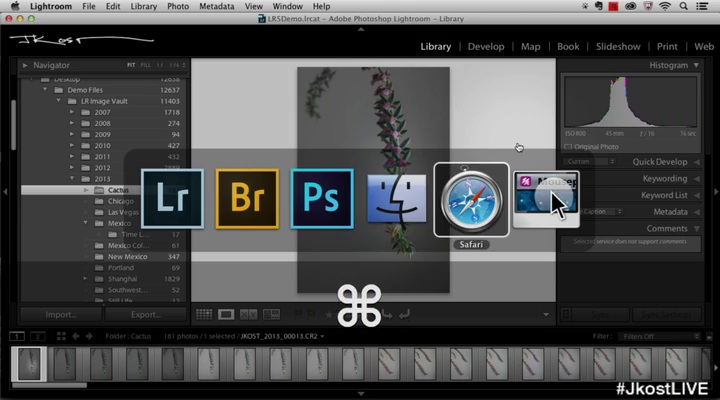Toggle filter switch at filmstrip right end
This screenshot has width=720, height=400.
tap(709, 337)
